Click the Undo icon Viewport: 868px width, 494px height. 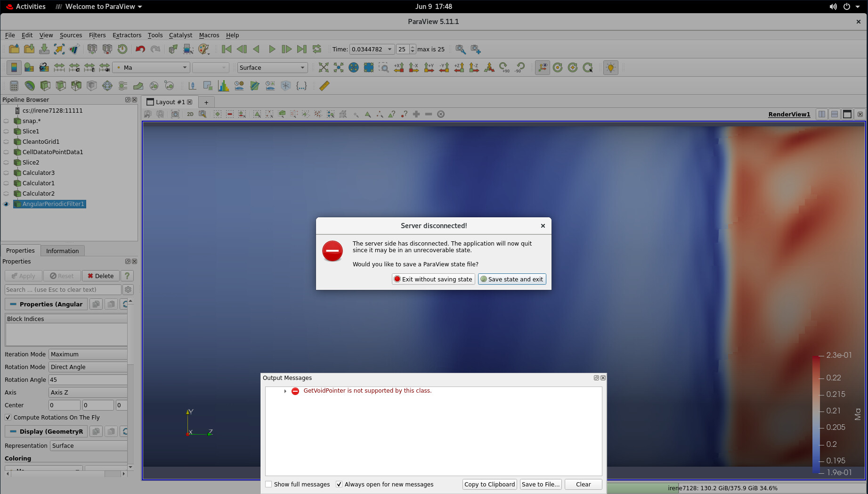point(140,49)
